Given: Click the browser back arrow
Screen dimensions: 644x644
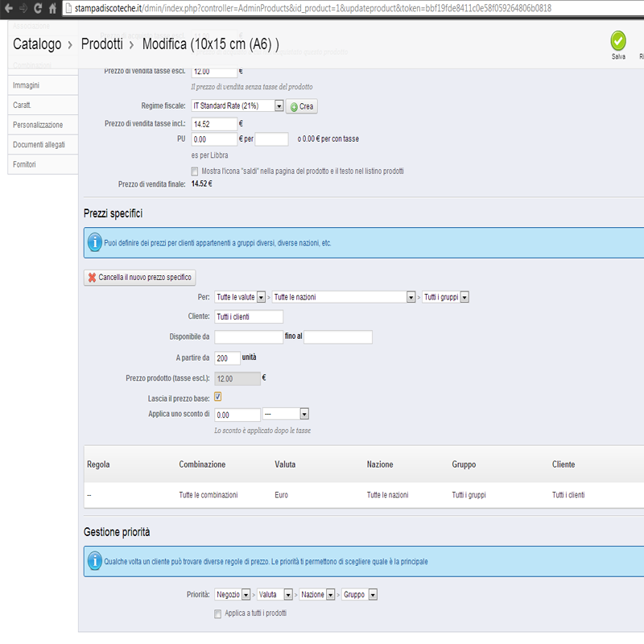Looking at the screenshot, I should point(8,8).
